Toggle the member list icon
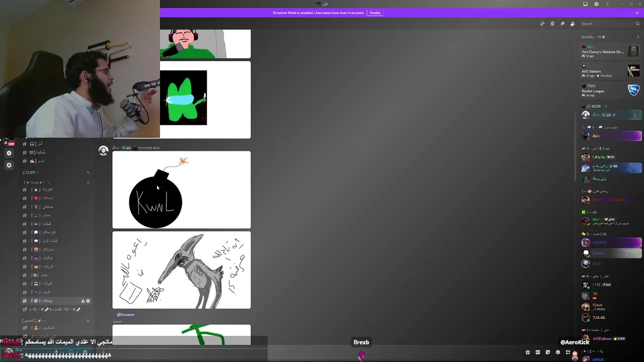 point(573,24)
